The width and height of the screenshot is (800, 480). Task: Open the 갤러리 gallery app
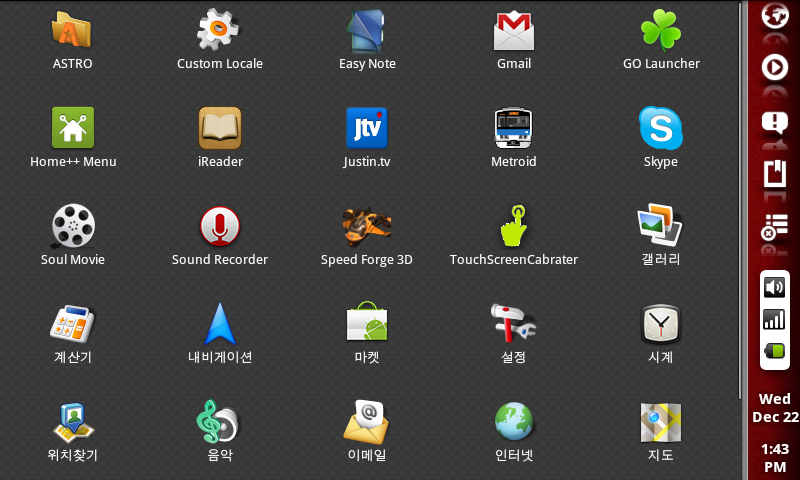[660, 224]
